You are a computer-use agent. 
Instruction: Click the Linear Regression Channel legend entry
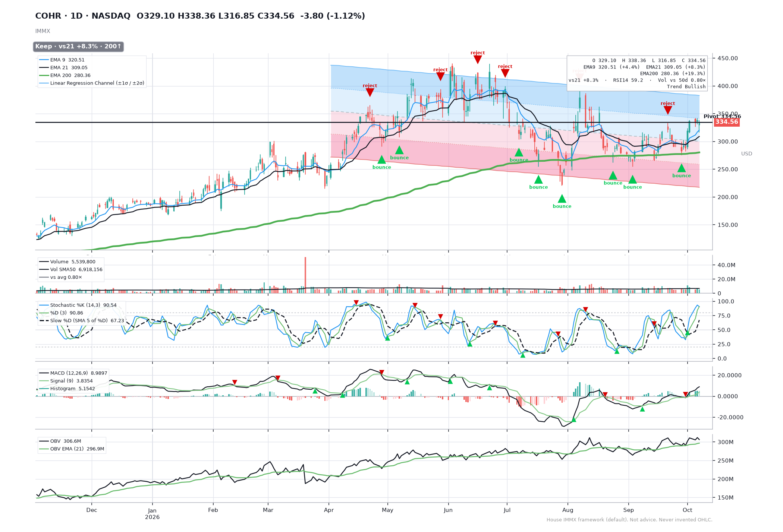point(92,83)
